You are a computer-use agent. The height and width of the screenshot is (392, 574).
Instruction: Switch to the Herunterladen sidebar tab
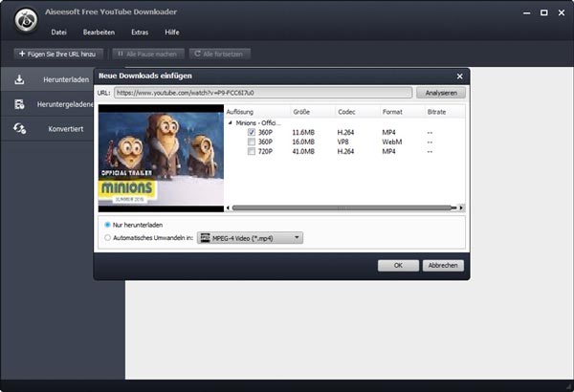coord(47,79)
